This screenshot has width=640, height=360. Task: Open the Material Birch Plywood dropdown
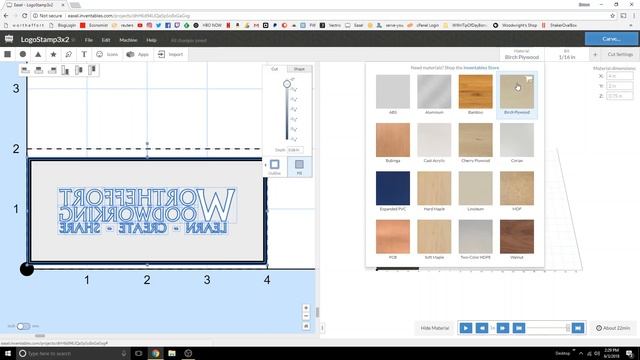coord(522,54)
